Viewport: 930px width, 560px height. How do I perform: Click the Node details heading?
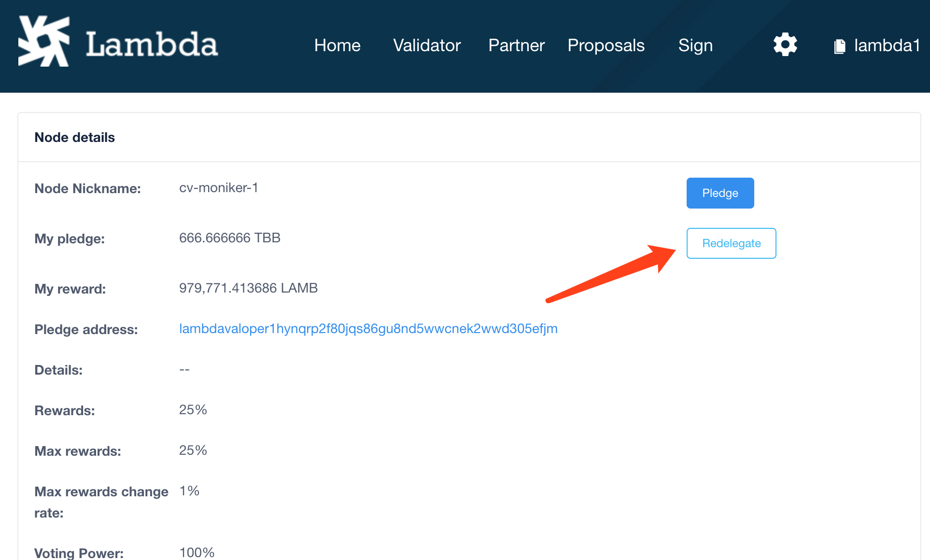pyautogui.click(x=75, y=138)
